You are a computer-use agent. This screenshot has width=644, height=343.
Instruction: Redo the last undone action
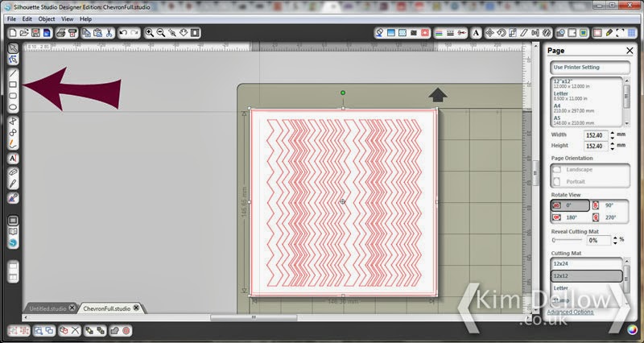[134, 33]
